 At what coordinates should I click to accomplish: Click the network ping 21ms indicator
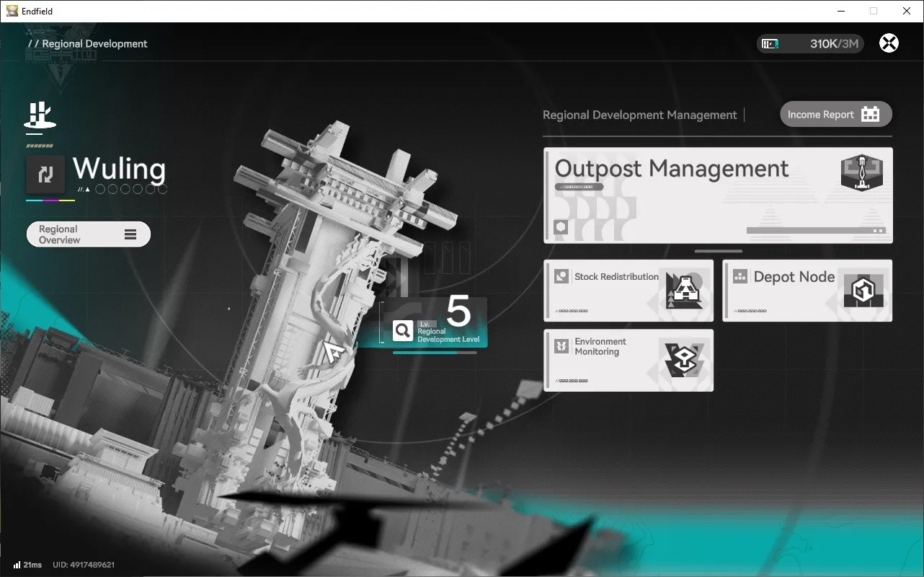[x=27, y=565]
